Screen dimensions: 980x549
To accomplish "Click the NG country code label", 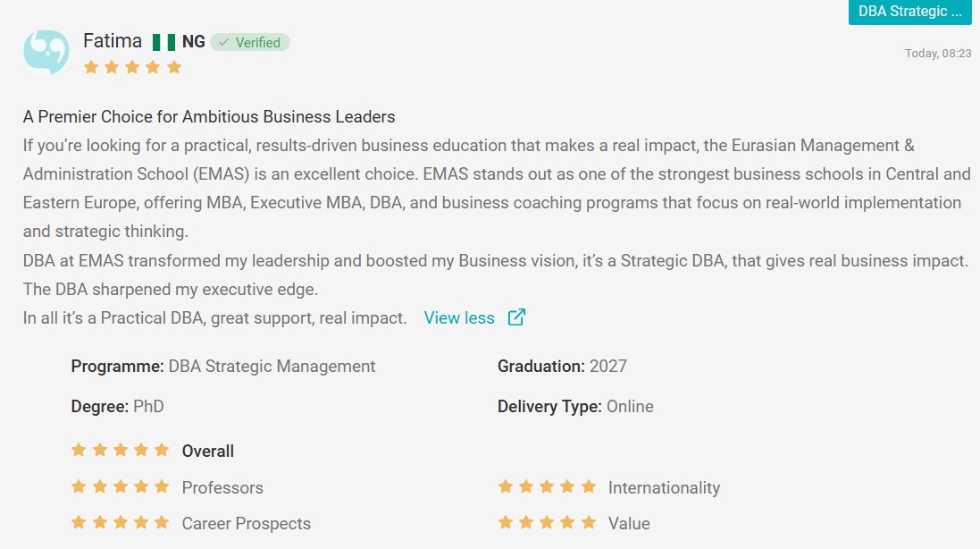I will (x=193, y=42).
